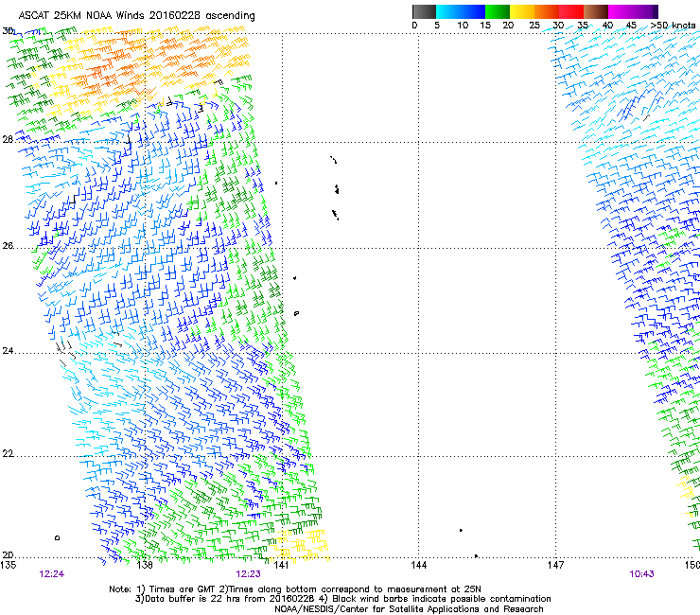700x615 pixels.
Task: Click the orange 25-30 knots color segment
Action: pyautogui.click(x=547, y=11)
